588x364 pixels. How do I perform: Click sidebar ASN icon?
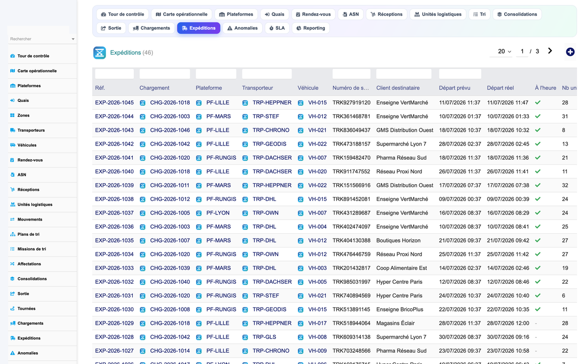point(12,175)
